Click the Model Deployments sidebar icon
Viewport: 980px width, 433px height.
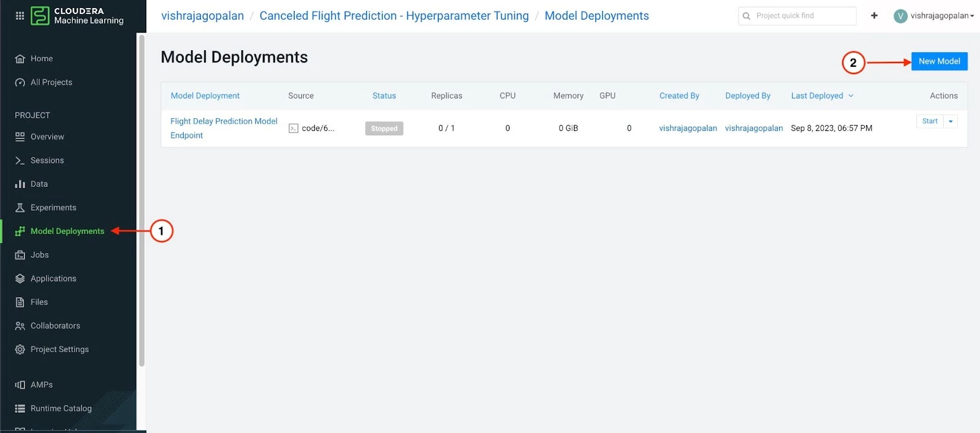tap(20, 232)
